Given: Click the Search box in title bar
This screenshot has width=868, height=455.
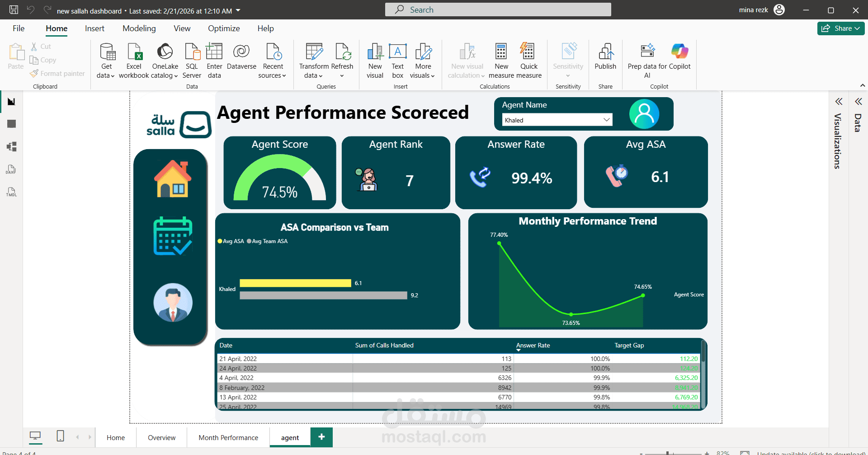Looking at the screenshot, I should tap(498, 9).
